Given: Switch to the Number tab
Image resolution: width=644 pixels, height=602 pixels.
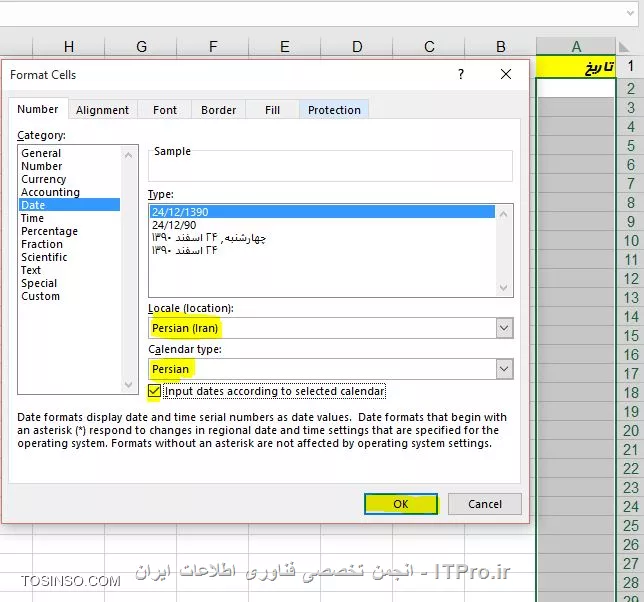Looking at the screenshot, I should click(38, 109).
